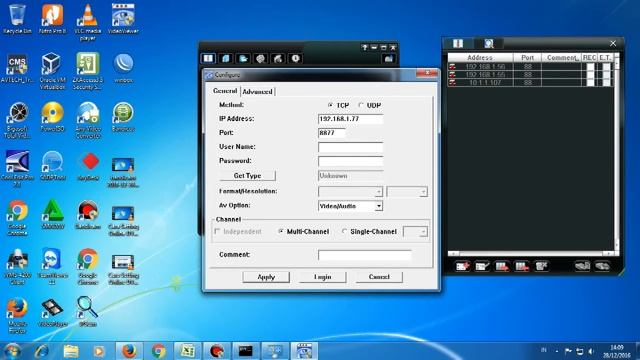Click the fourth icon in the list window's bottom toolbar
The width and height of the screenshot is (640, 360).
coord(521,267)
